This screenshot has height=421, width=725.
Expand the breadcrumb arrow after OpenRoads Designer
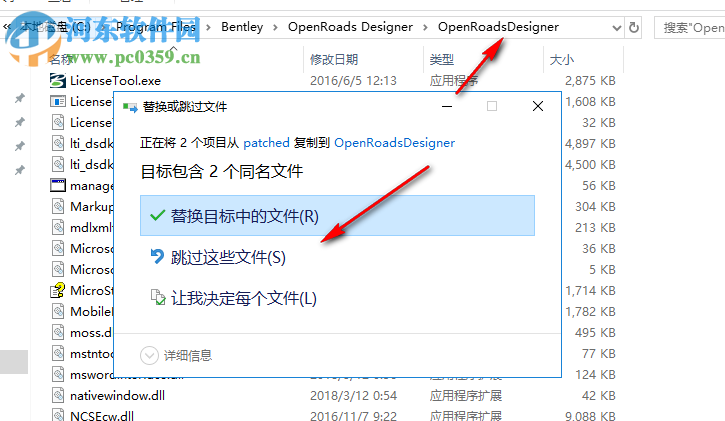425,28
